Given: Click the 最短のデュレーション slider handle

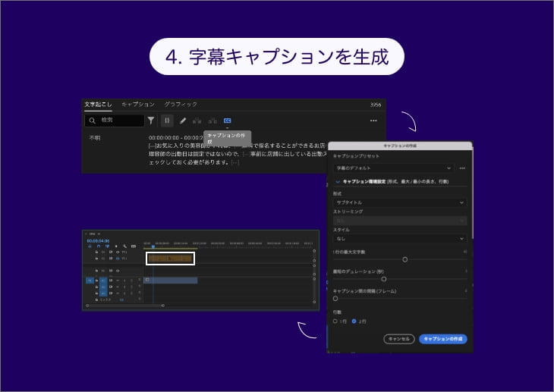Looking at the screenshot, I should click(x=384, y=279).
